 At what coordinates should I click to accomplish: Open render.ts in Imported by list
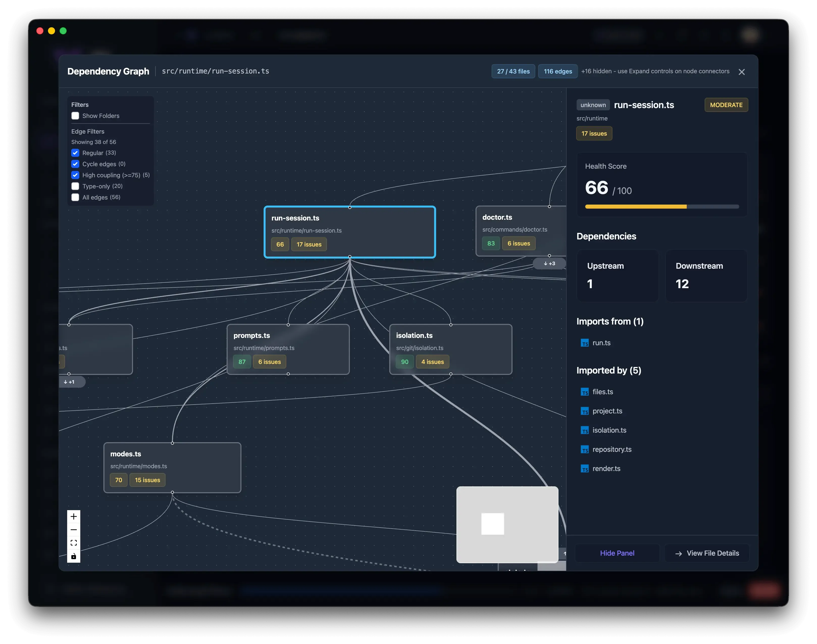tap(606, 469)
